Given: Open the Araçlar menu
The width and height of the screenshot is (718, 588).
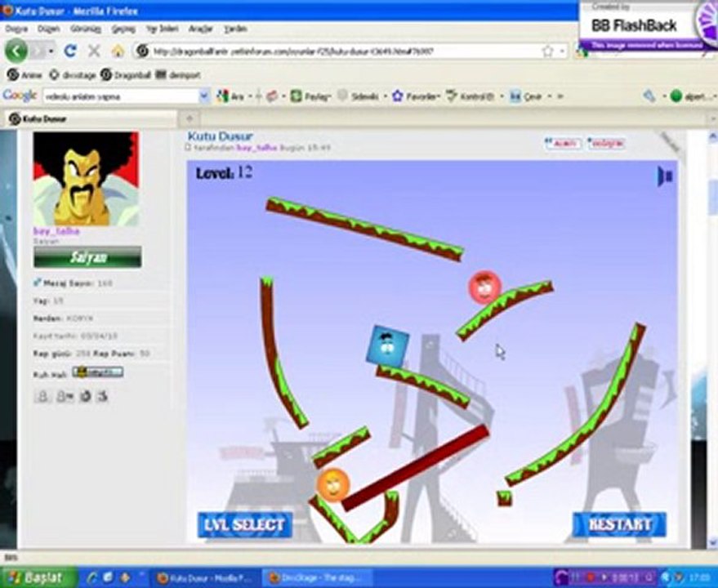Looking at the screenshot, I should [201, 29].
